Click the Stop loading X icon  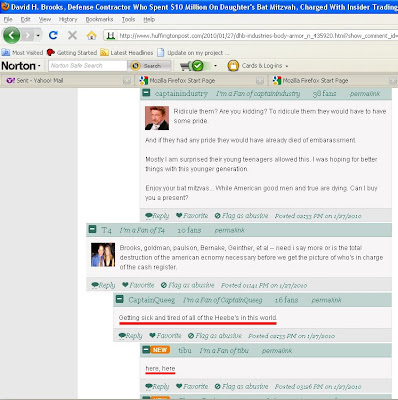72,35
